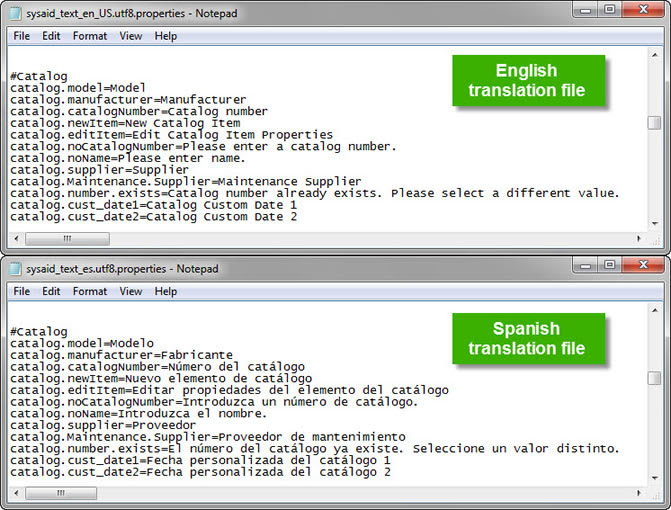
Task: Click line 'catalog.editItem=Edit Catalog Item Properties'
Action: (171, 135)
